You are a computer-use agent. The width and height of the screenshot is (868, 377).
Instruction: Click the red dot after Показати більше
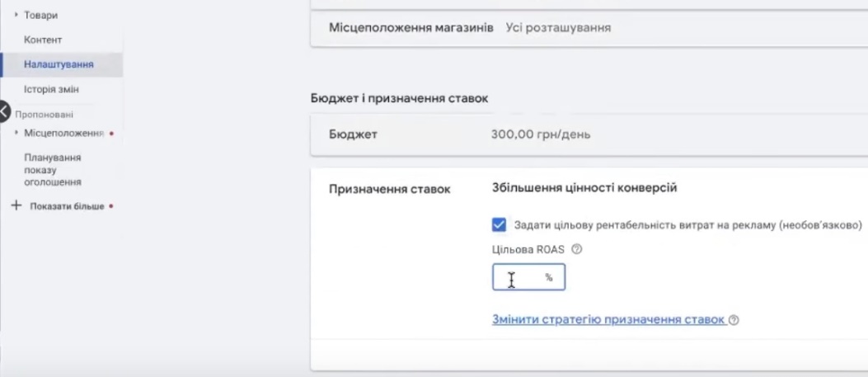111,206
